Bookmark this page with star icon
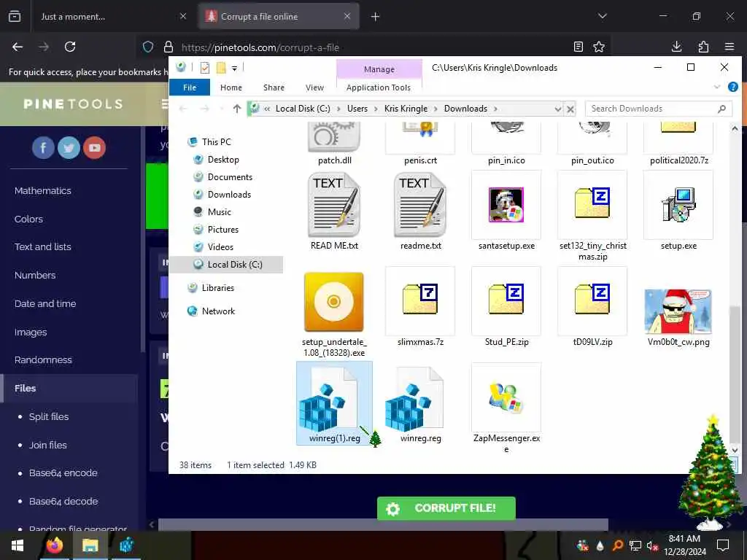747x560 pixels. (599, 47)
